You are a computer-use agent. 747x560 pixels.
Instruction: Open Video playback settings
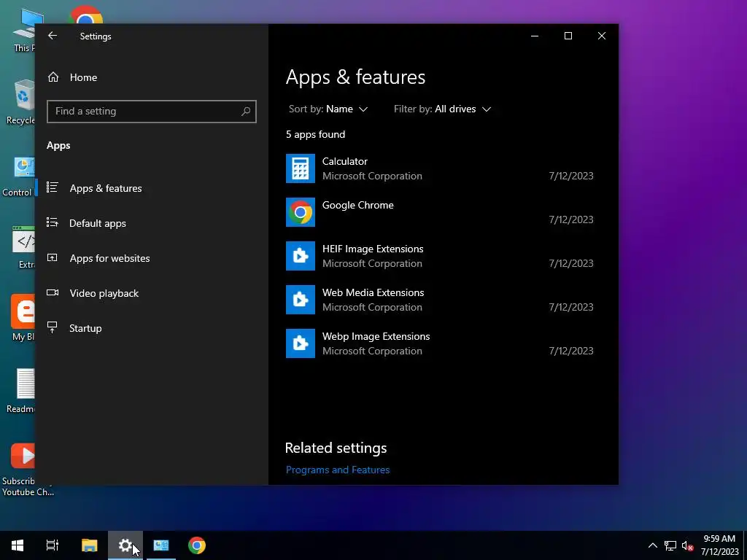click(152, 293)
